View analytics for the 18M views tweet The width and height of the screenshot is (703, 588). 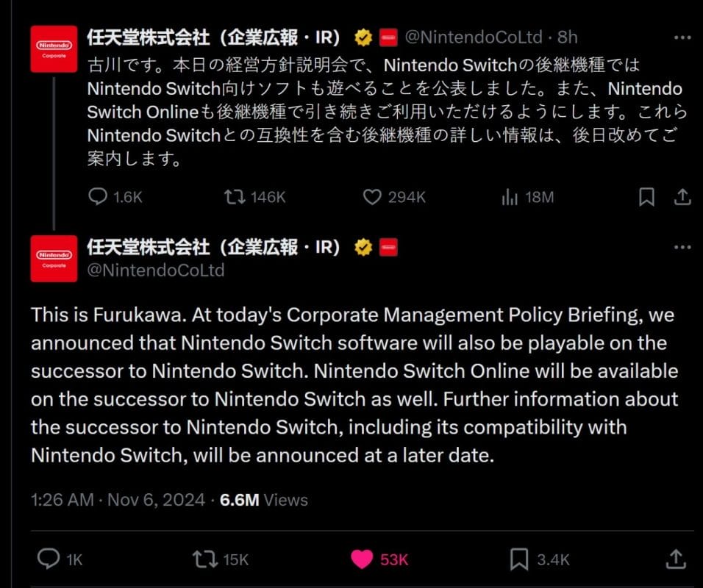(507, 197)
